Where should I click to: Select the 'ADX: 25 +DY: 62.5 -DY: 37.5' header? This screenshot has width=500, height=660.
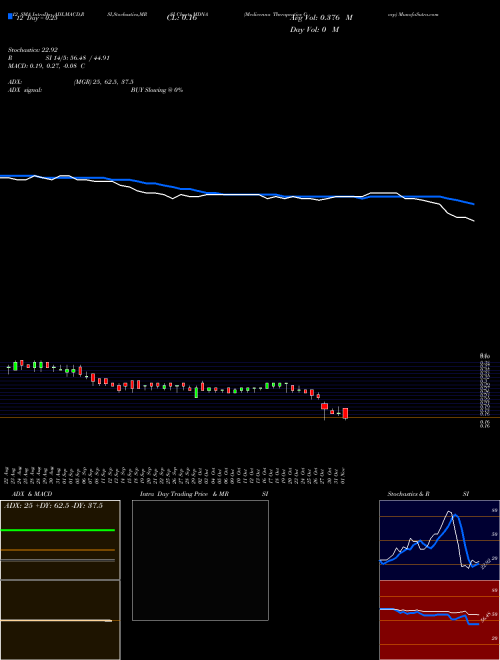point(53,506)
